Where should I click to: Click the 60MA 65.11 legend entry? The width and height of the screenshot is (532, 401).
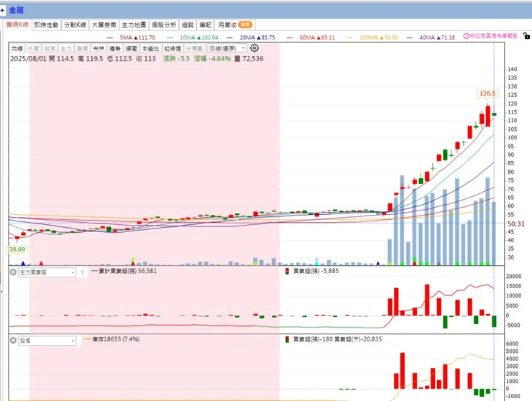coord(317,37)
